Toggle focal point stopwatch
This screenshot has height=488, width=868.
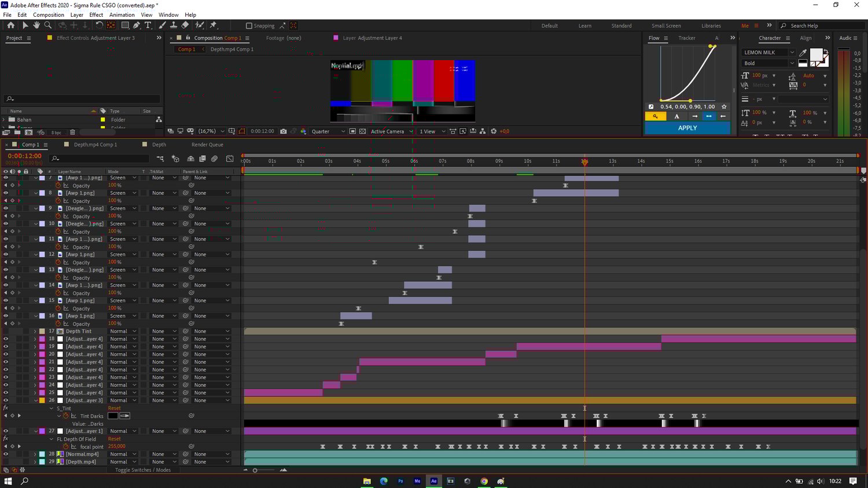coord(66,446)
